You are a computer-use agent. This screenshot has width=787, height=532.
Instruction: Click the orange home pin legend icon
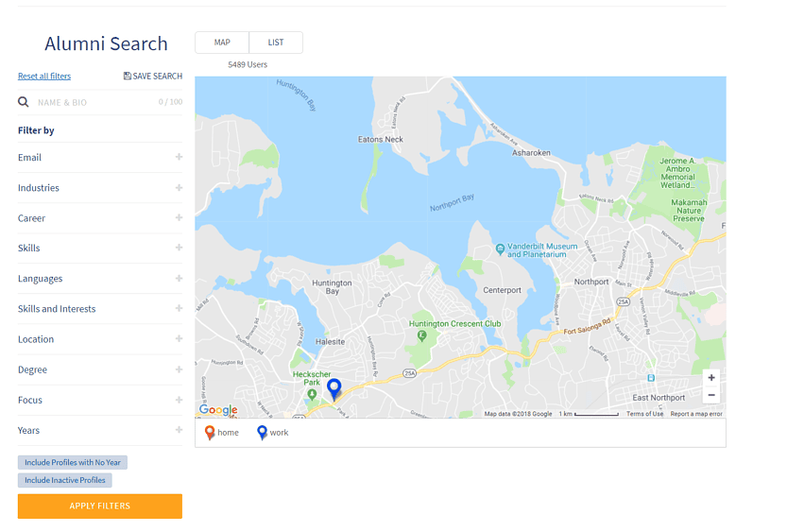[x=210, y=433]
